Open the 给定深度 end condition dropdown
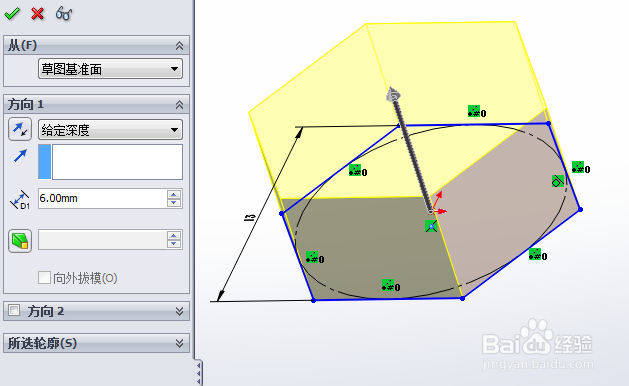629x386 pixels. (x=110, y=130)
